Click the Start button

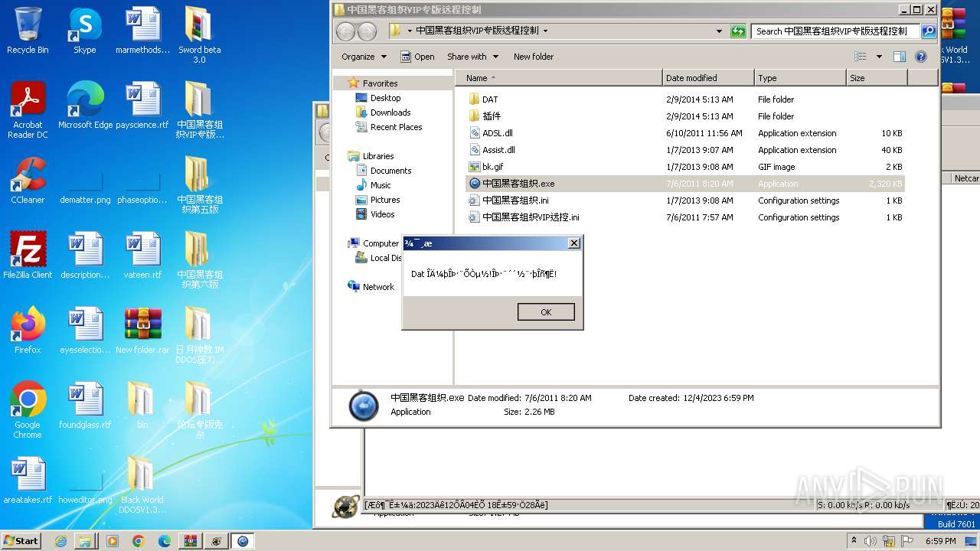coord(21,540)
